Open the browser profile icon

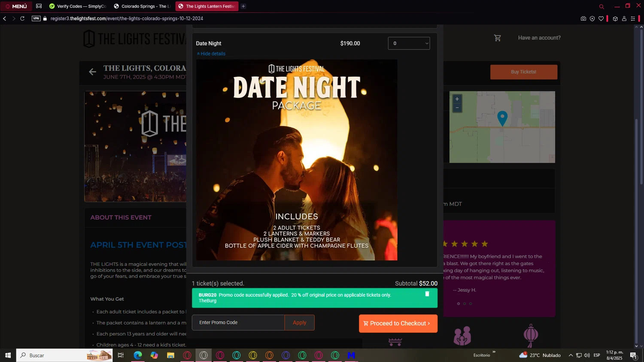(x=624, y=18)
